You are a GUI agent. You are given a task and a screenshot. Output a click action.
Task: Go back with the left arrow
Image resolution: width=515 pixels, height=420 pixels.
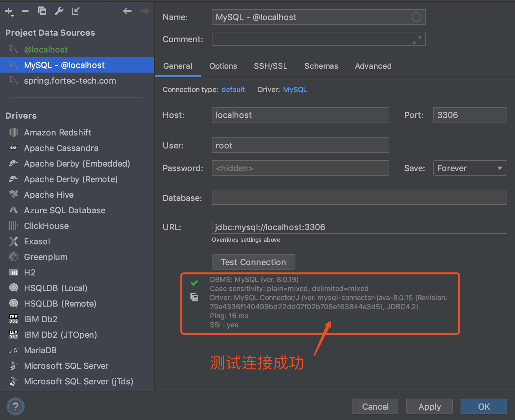(127, 11)
